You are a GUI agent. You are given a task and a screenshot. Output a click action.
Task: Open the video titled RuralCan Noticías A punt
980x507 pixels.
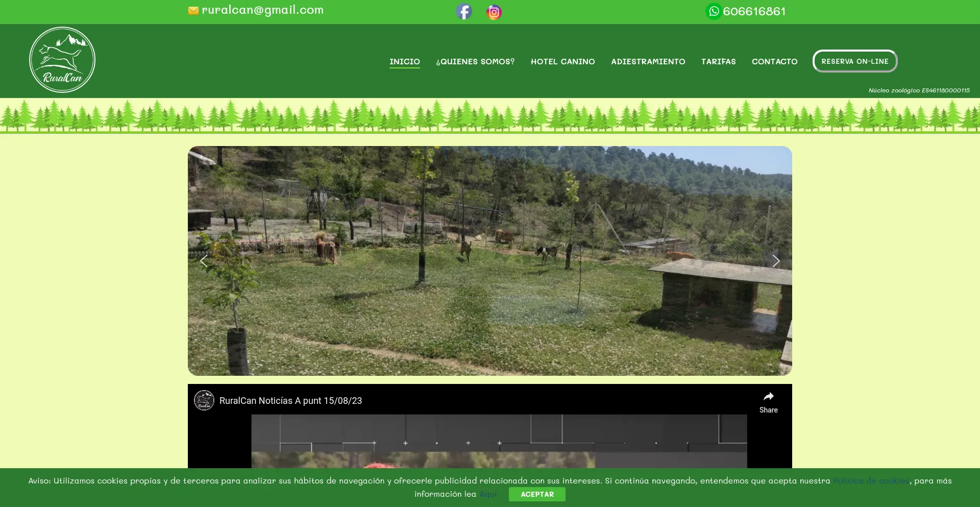point(290,400)
